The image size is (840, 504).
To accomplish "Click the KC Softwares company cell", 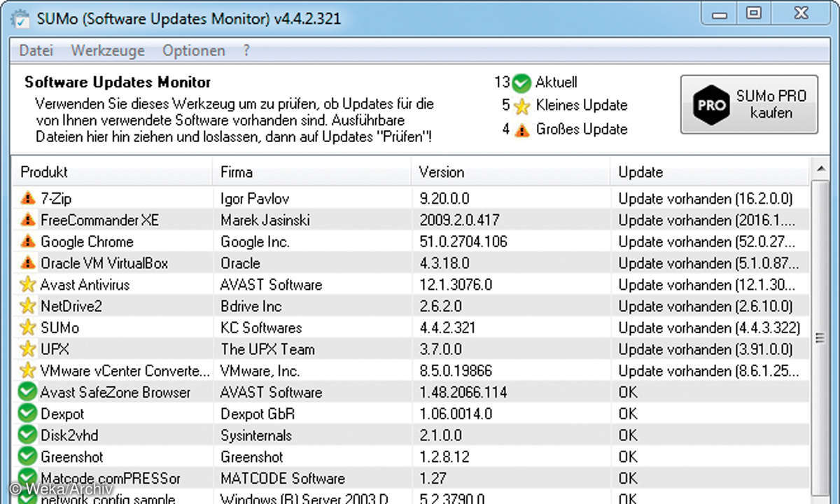I will (x=261, y=328).
